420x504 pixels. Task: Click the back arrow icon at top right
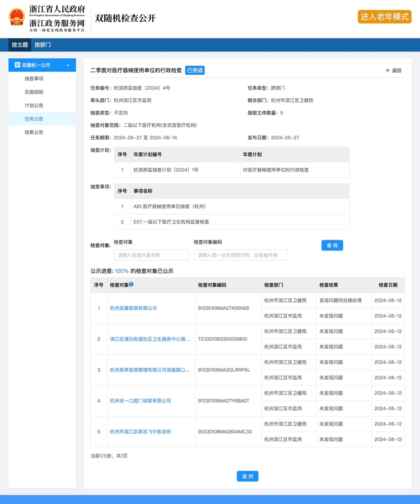click(388, 70)
